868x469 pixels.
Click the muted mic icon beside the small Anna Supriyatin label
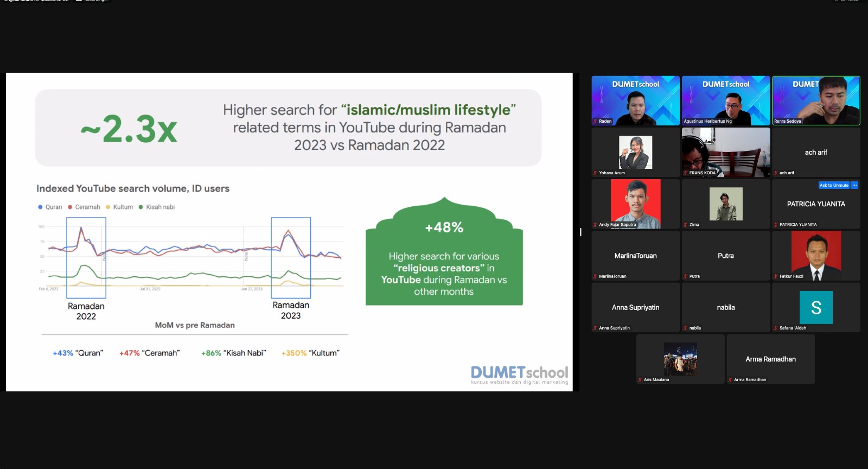click(x=595, y=328)
